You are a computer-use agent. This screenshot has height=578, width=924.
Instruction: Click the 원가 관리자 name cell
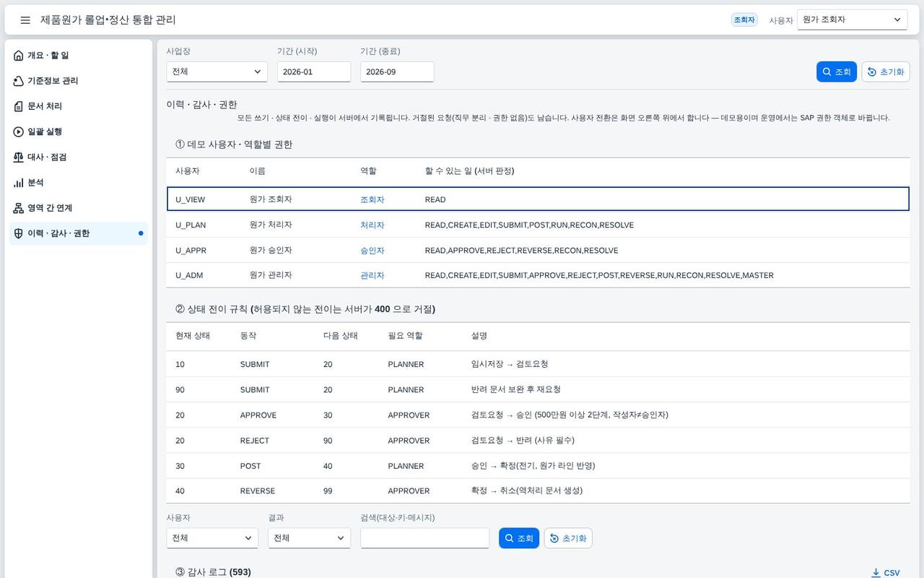tap(271, 275)
